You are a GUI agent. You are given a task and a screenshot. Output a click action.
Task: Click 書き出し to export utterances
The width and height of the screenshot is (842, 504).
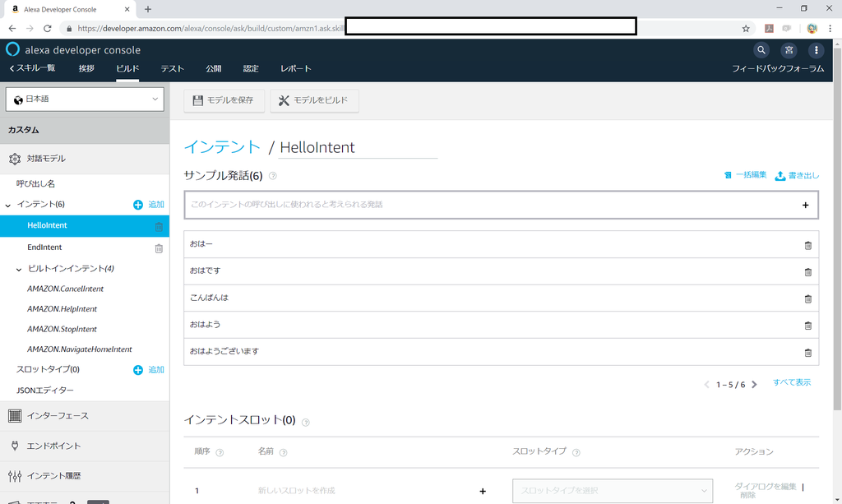pos(797,175)
